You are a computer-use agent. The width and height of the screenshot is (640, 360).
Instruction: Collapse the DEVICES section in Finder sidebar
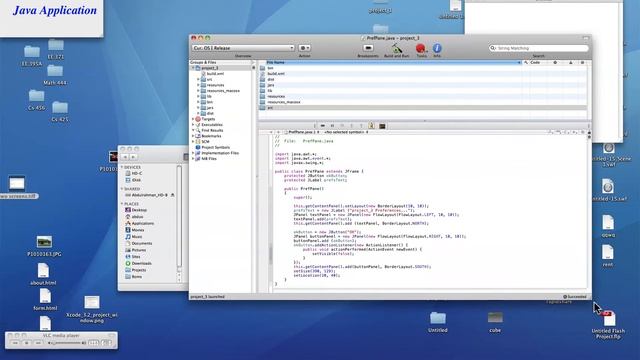click(x=122, y=167)
